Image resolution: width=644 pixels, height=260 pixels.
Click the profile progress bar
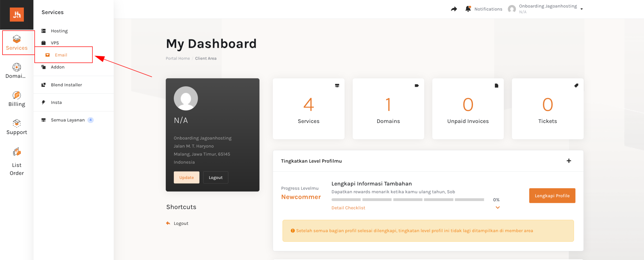[408, 200]
